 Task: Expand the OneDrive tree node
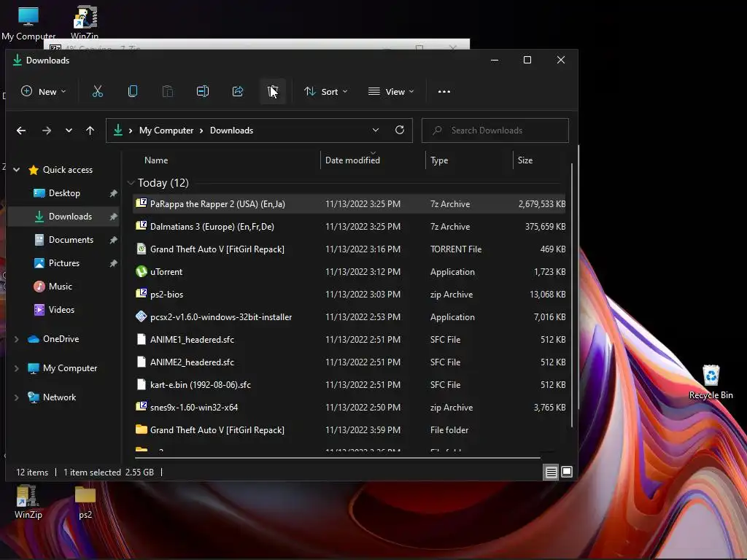[x=17, y=339]
